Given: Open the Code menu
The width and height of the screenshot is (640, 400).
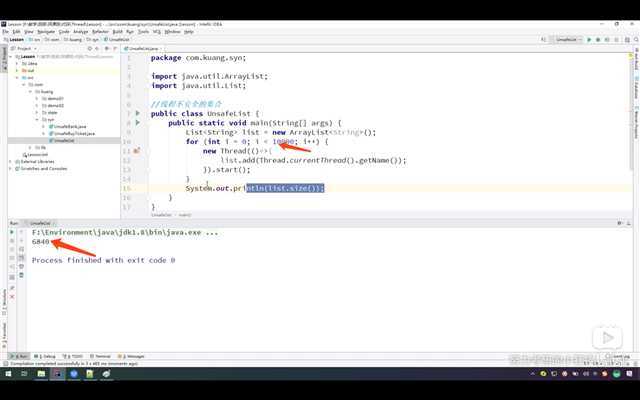Looking at the screenshot, I should [x=64, y=32].
